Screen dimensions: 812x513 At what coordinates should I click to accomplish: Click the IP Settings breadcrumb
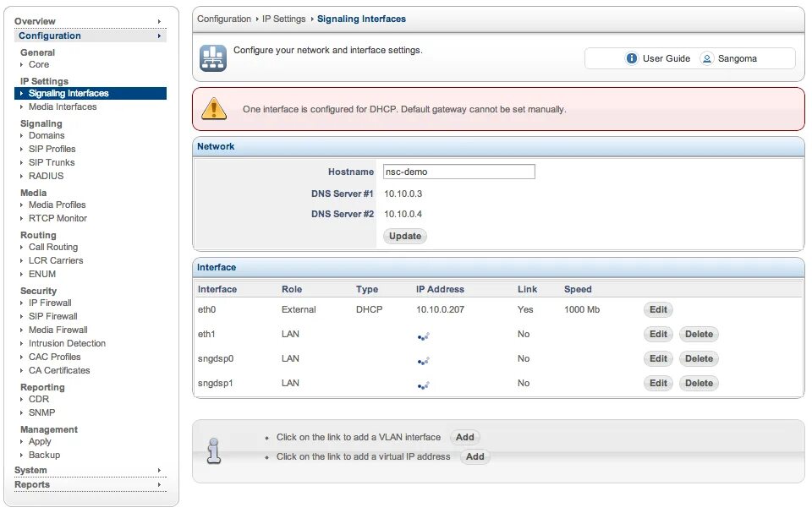tap(284, 19)
